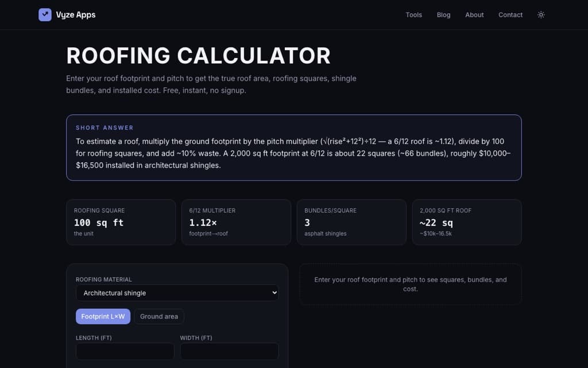Click the Roofing Square 100 sq ft card

[x=121, y=223]
